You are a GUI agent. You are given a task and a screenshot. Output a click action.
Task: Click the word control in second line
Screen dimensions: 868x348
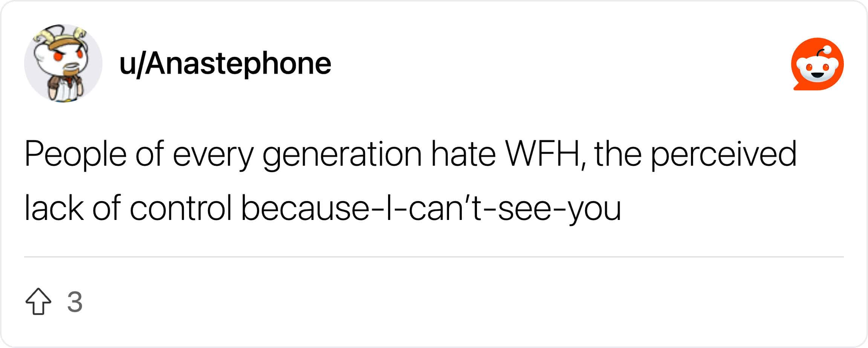click(x=181, y=208)
